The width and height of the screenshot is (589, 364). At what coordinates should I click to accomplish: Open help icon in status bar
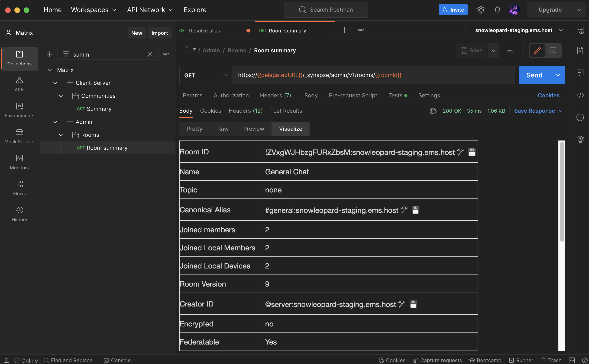(584, 360)
